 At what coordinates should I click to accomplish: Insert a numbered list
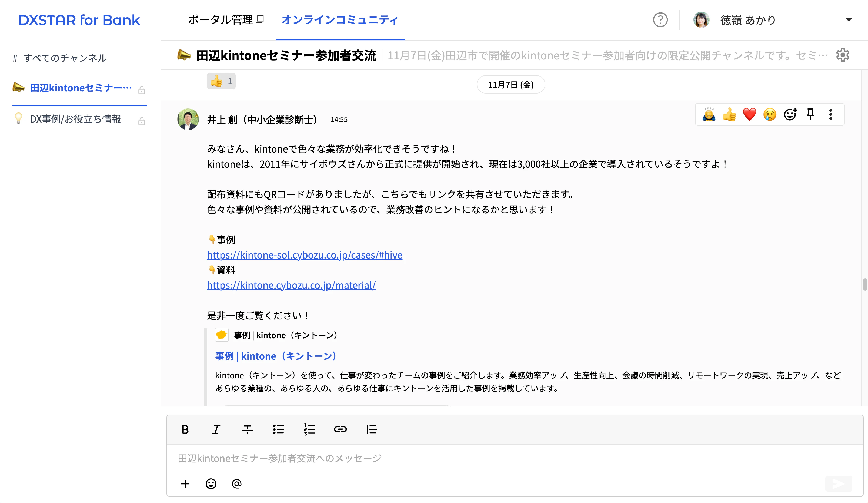click(x=309, y=429)
